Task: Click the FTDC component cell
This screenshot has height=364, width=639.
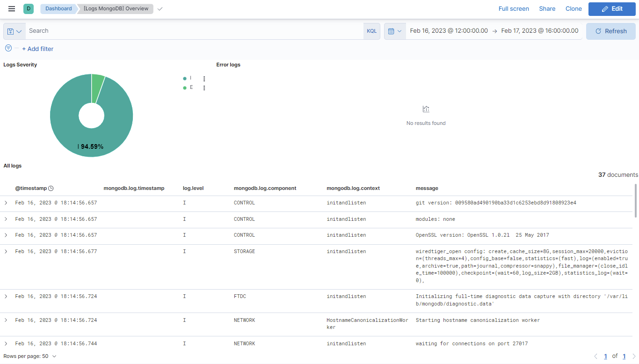Action: click(x=240, y=296)
